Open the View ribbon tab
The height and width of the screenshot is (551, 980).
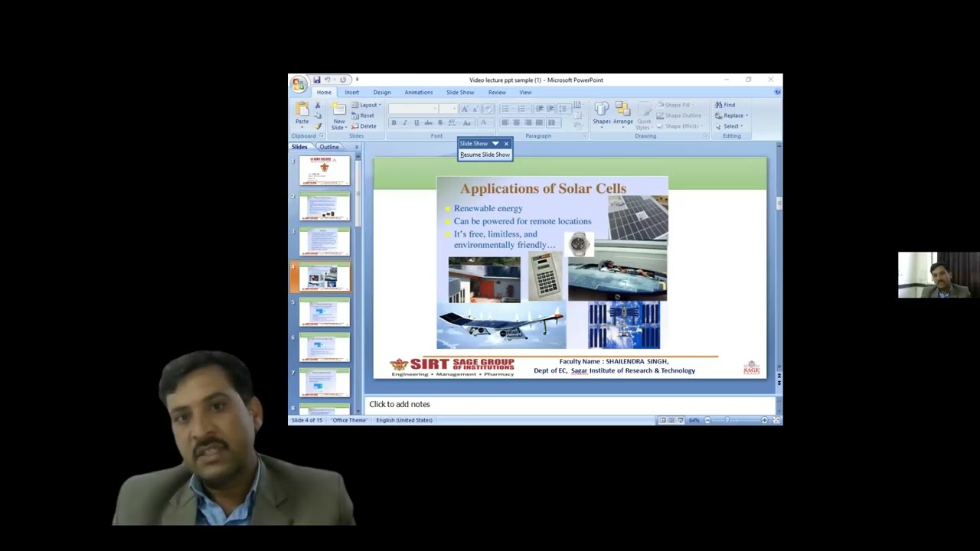525,93
